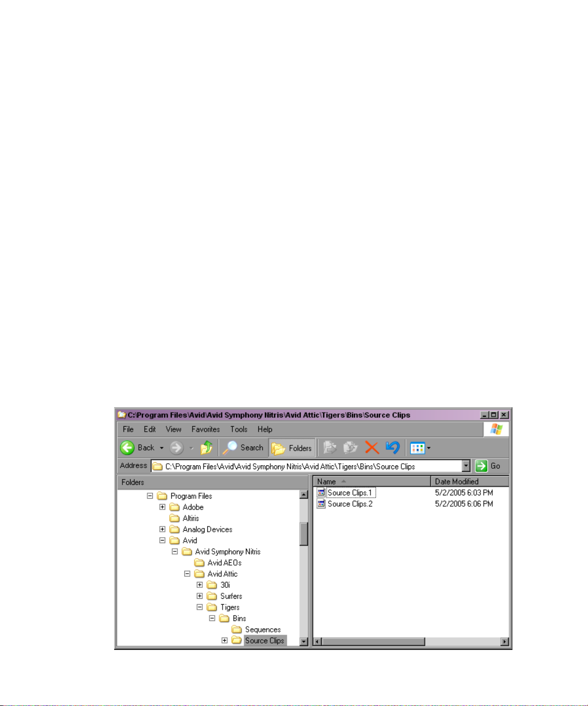
Task: Open the Views icon menu
Action: click(x=417, y=448)
